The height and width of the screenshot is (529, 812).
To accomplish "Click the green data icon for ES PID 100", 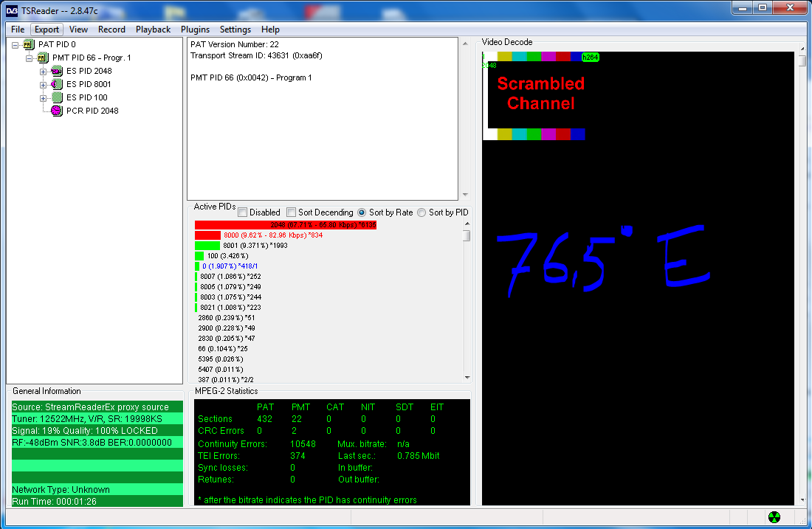I will coord(56,97).
